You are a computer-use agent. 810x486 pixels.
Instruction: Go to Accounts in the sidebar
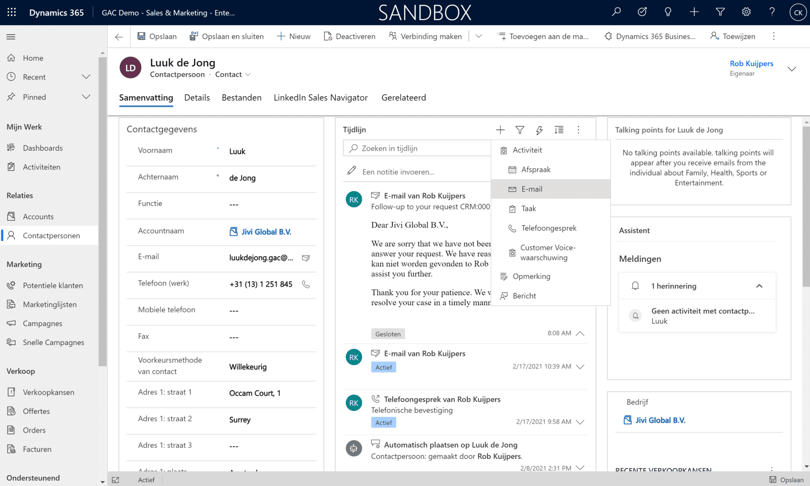[38, 216]
